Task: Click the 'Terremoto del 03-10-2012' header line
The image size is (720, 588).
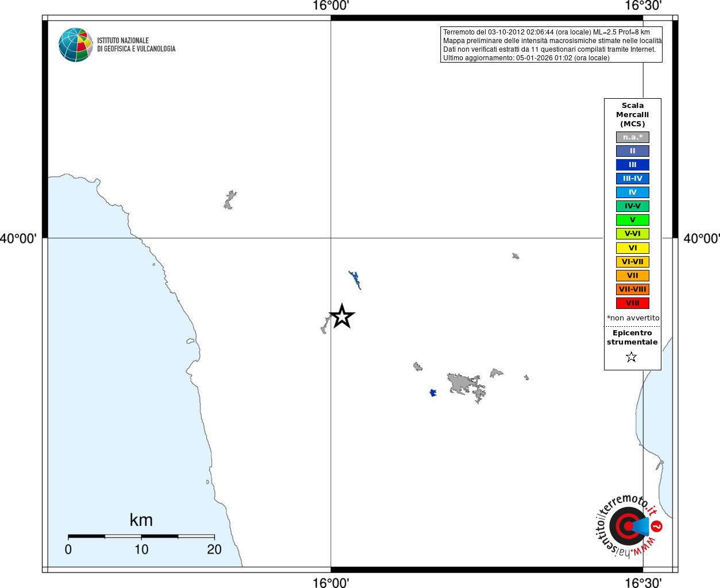Action: pos(547,32)
